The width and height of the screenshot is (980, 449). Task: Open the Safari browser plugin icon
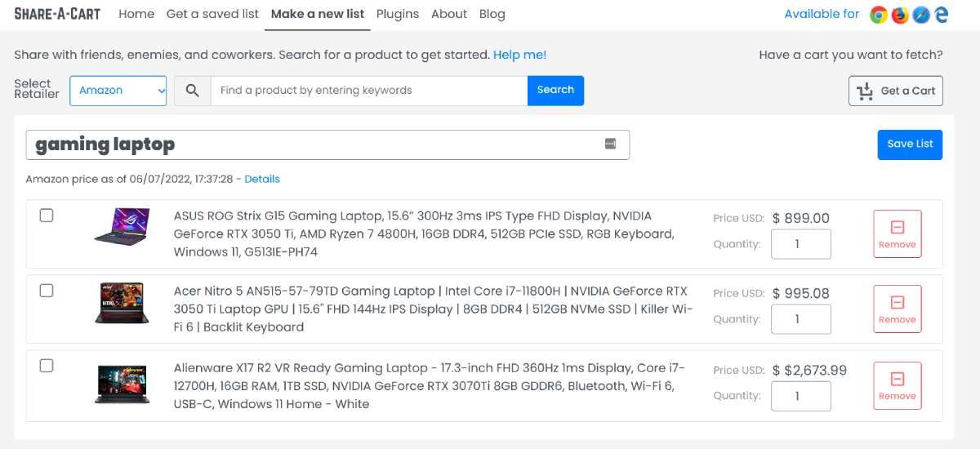(x=921, y=14)
